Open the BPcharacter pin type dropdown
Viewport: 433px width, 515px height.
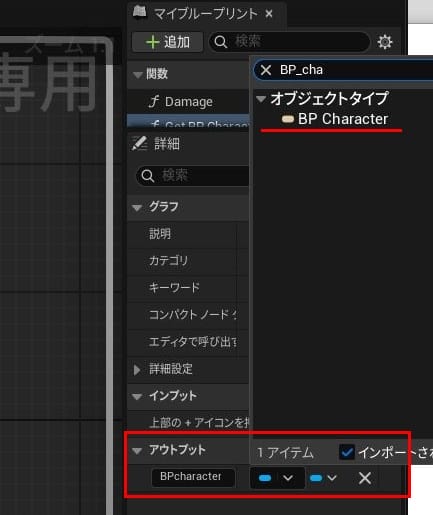tap(277, 478)
